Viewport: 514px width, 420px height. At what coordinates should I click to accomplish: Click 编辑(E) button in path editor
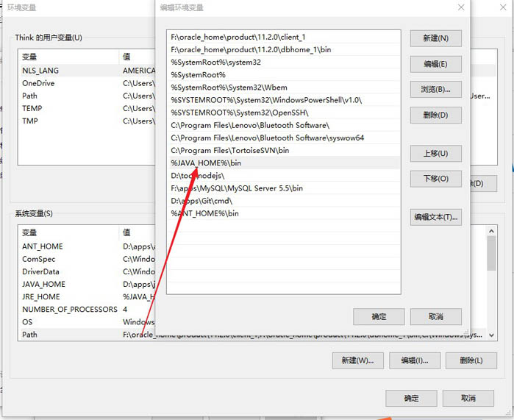click(x=435, y=64)
